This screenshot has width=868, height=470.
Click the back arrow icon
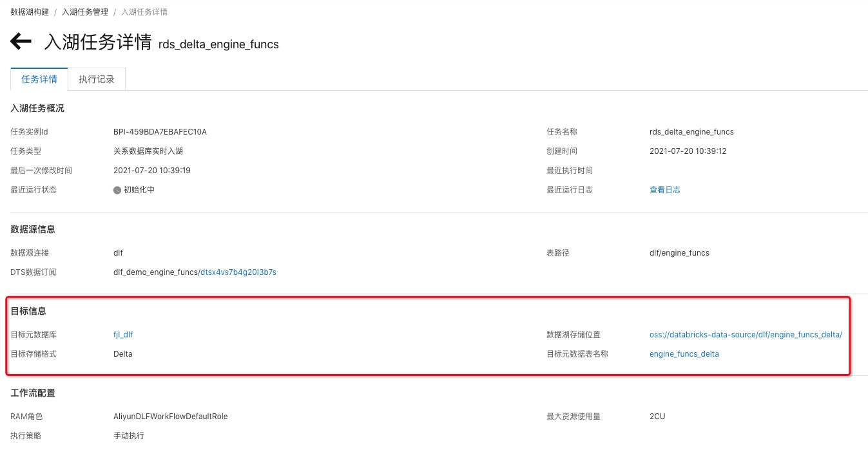21,42
